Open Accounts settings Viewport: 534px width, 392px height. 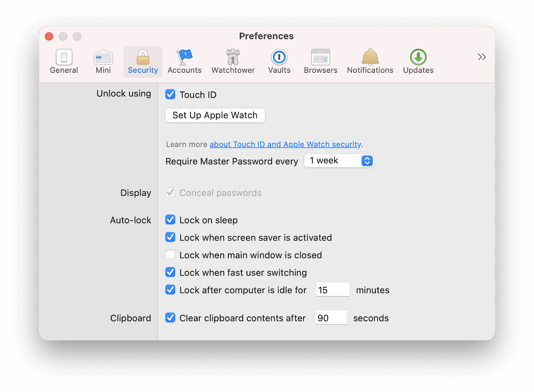pyautogui.click(x=184, y=62)
